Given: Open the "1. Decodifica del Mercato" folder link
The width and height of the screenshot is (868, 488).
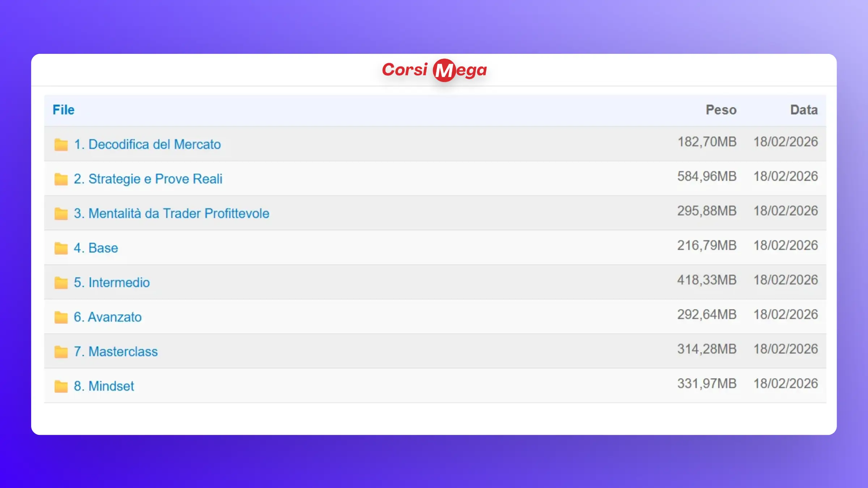Looking at the screenshot, I should [x=147, y=144].
